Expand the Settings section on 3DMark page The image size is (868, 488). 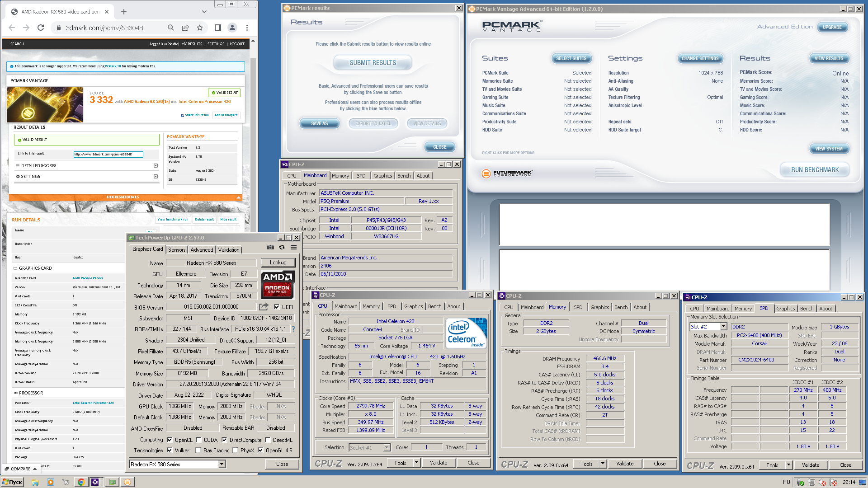[x=156, y=177]
